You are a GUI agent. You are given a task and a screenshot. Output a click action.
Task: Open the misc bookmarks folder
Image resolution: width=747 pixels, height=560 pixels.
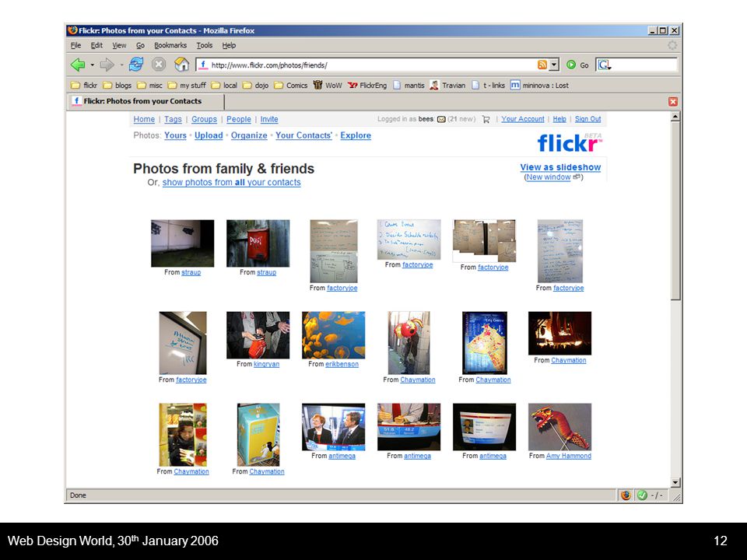[x=149, y=86]
